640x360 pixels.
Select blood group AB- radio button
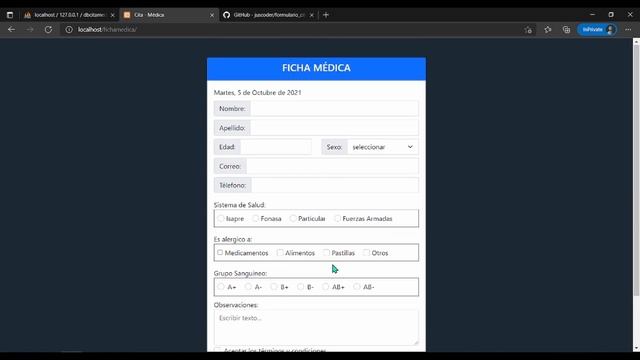click(x=357, y=287)
